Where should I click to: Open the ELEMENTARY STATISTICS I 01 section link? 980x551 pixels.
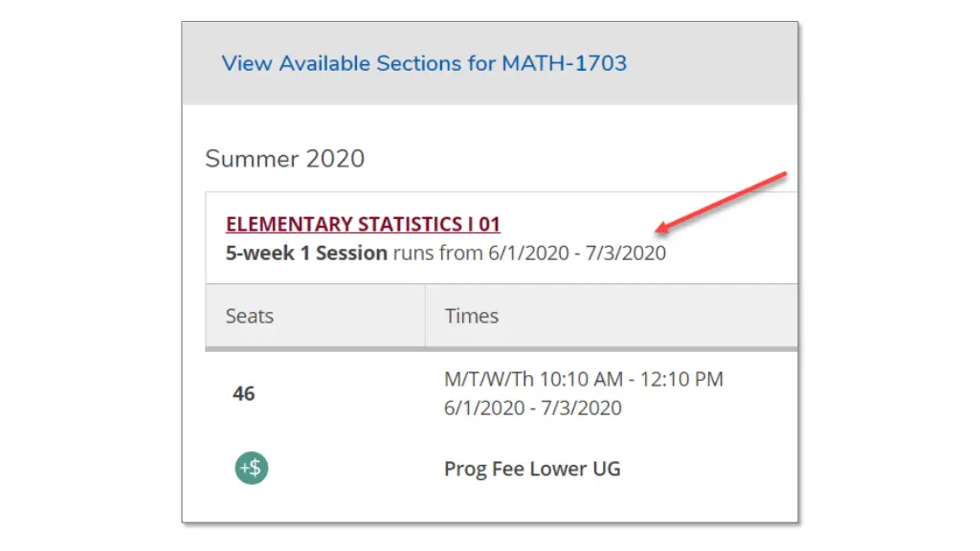point(363,224)
